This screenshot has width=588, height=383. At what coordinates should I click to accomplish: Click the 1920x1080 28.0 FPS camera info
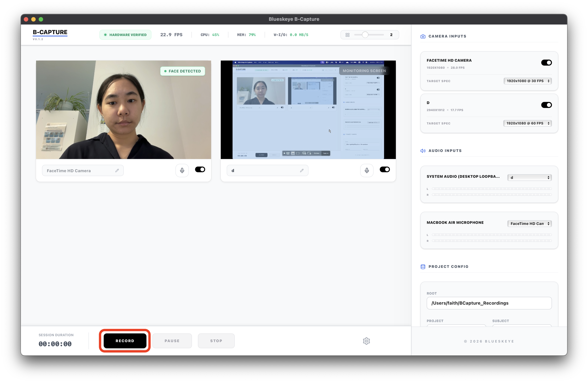tap(445, 68)
